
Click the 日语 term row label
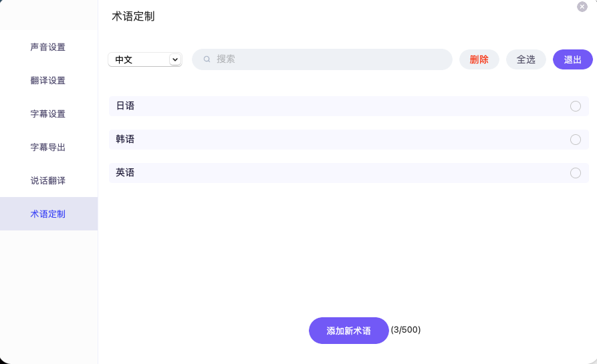click(x=125, y=106)
